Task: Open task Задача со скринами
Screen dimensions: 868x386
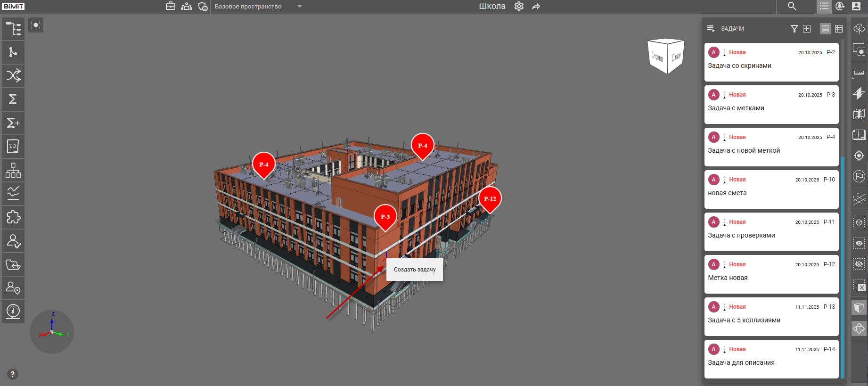Action: click(x=771, y=62)
